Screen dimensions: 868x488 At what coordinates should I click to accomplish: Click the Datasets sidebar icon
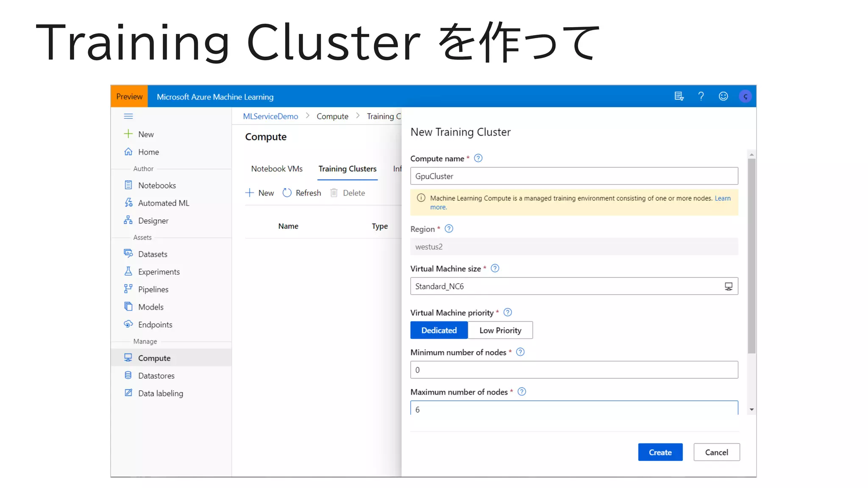click(128, 254)
